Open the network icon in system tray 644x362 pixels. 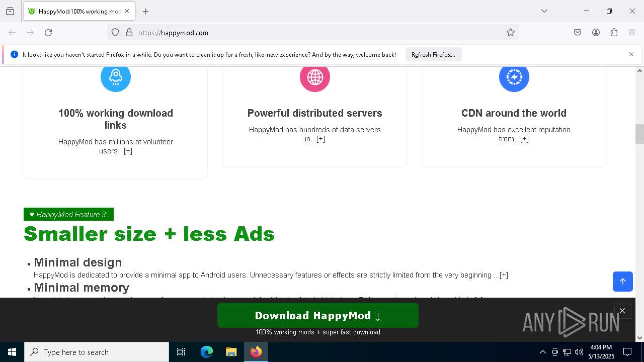[567, 352]
